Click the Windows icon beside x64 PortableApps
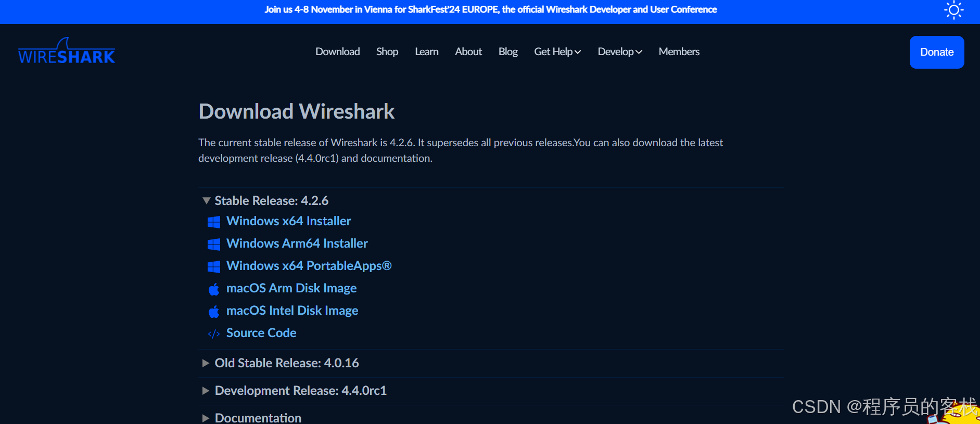Image resolution: width=980 pixels, height=424 pixels. coord(214,267)
